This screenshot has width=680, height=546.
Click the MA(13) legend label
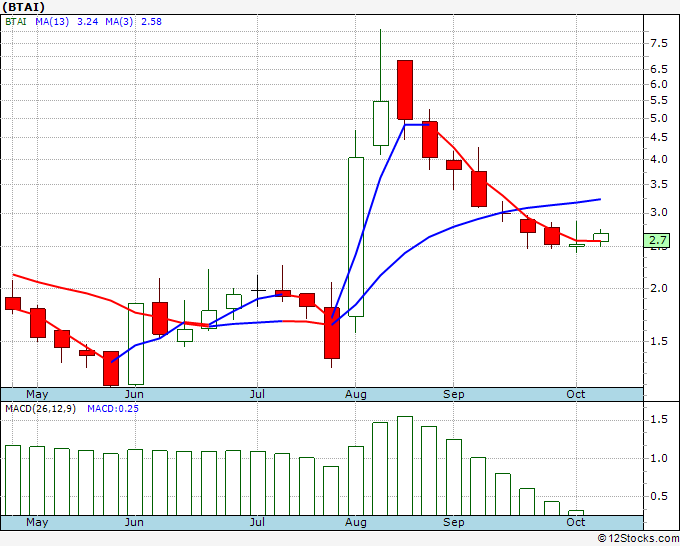52,21
